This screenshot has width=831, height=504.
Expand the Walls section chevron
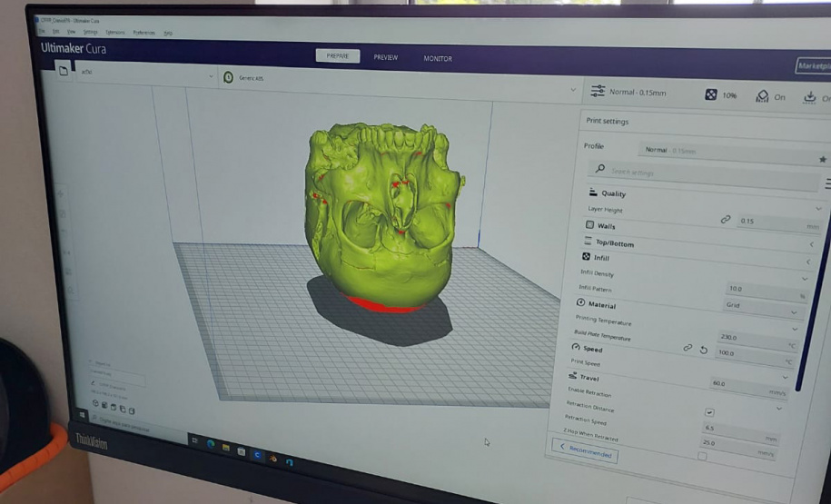tap(811, 244)
